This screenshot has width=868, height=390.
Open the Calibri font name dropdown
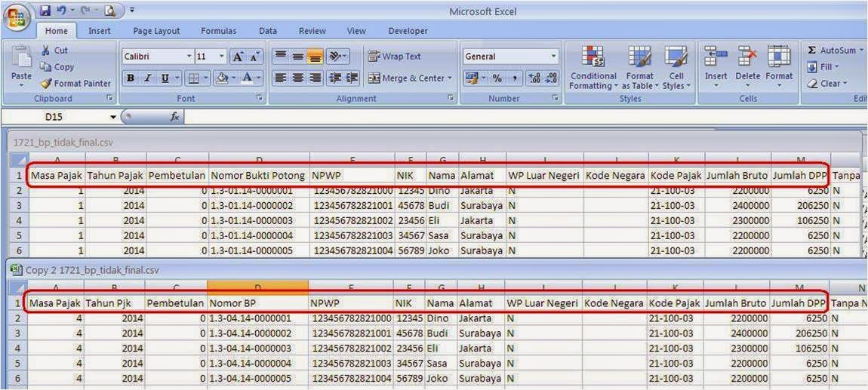(189, 57)
